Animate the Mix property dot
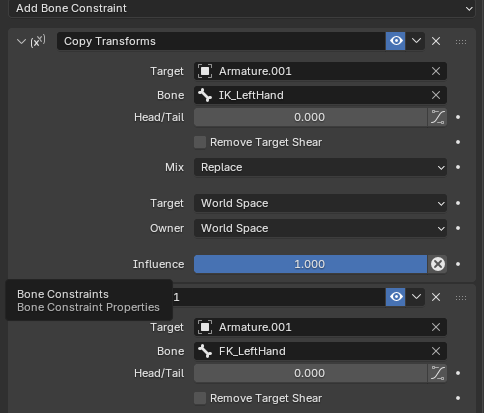The height and width of the screenshot is (413, 484). click(x=458, y=167)
